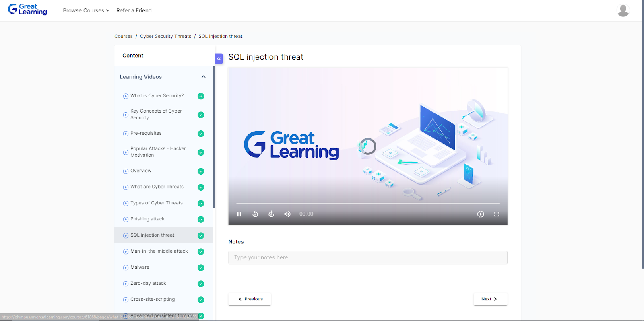Click play icon beside Malware
This screenshot has width=644, height=321.
[126, 268]
